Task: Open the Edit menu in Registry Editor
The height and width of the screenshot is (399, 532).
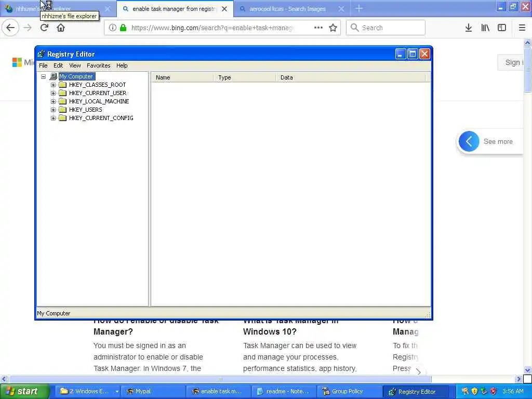Action: [58, 65]
